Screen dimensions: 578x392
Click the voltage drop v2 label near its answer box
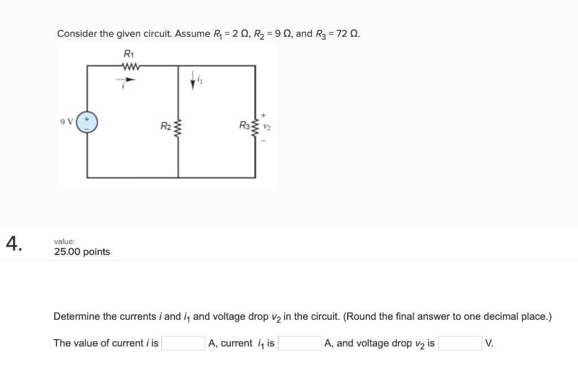click(x=420, y=343)
